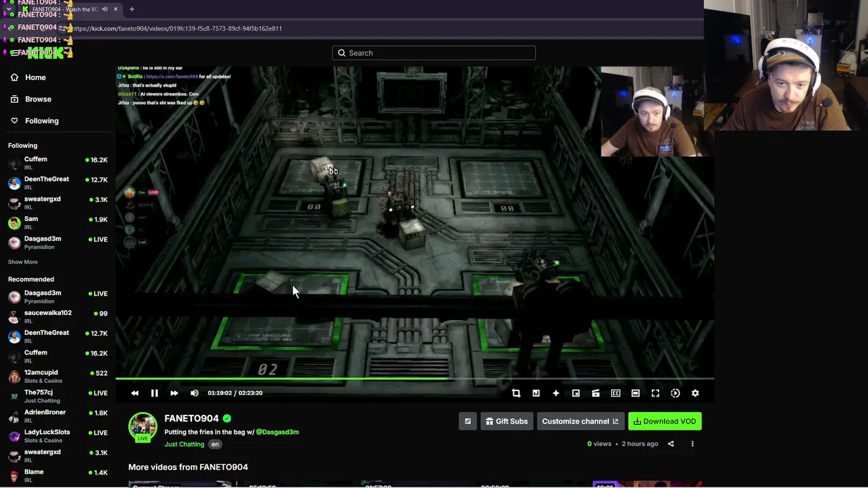
Task: Click the green Download VOD button
Action: click(x=665, y=422)
